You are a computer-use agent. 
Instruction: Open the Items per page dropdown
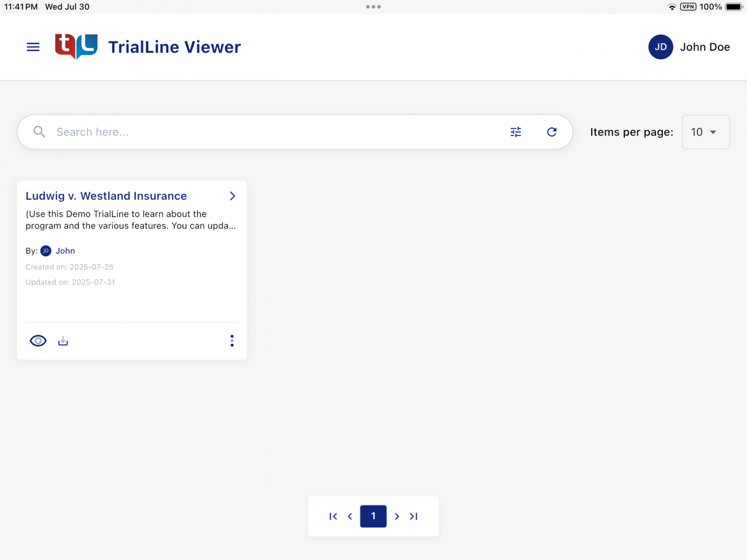pyautogui.click(x=705, y=132)
